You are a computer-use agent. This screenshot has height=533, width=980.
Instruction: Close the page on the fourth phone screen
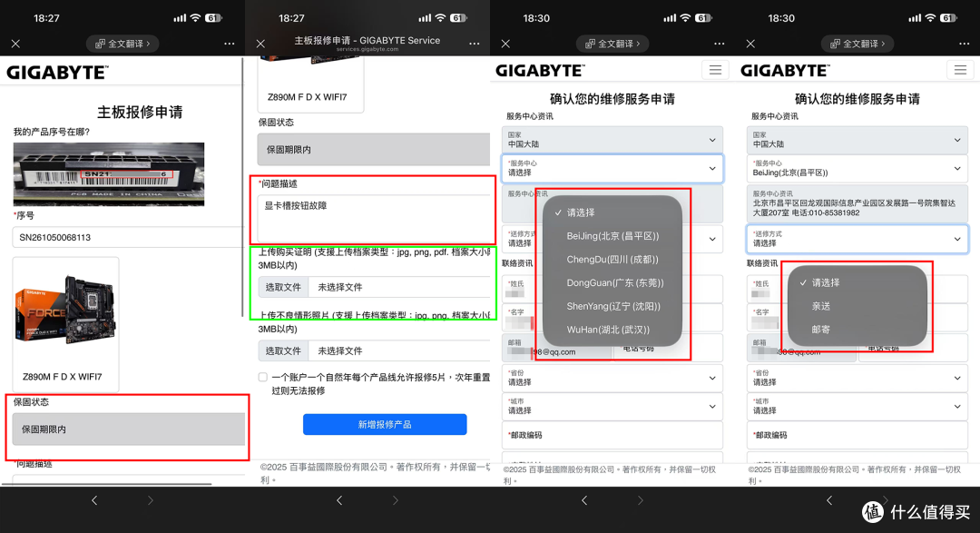750,44
